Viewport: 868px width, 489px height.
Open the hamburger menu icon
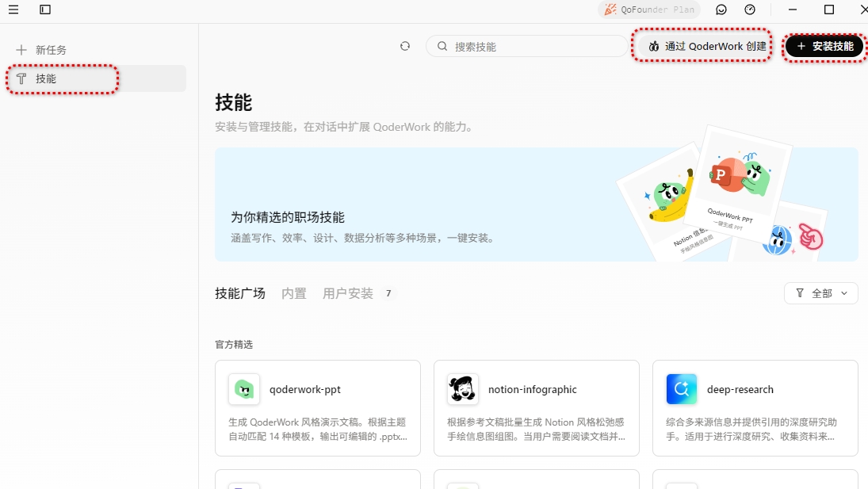pos(13,10)
